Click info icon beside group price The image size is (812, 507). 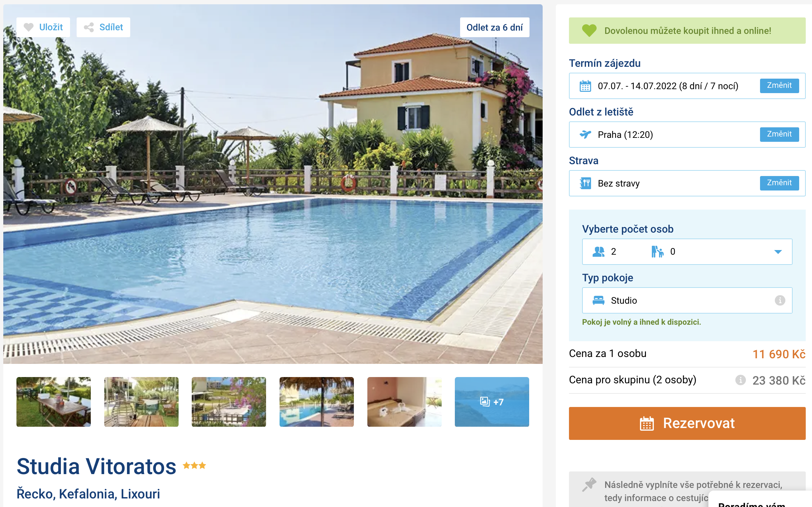(740, 380)
